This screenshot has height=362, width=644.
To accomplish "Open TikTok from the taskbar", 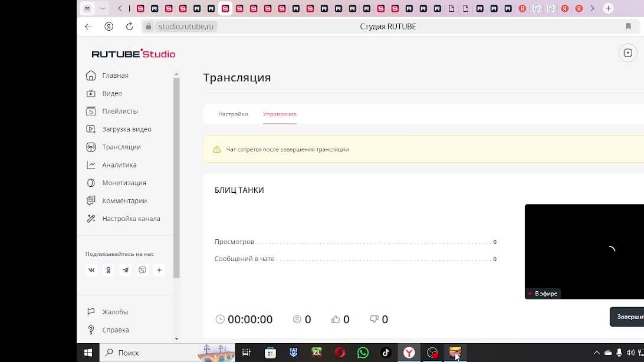I will coord(386,353).
